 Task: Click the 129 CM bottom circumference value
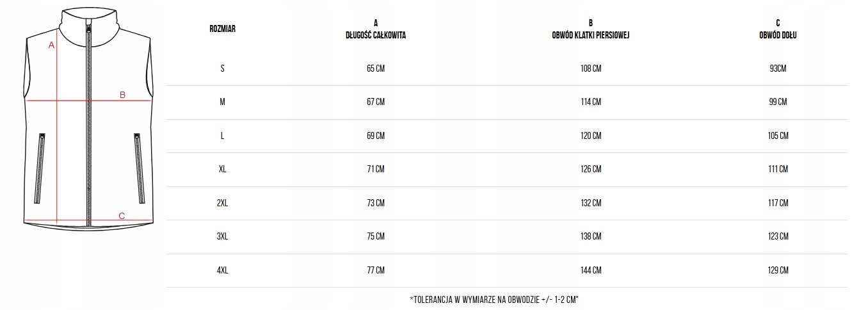(778, 270)
